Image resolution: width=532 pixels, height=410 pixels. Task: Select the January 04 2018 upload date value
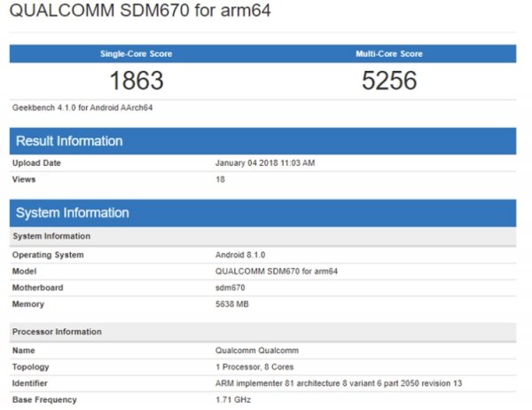pos(265,163)
